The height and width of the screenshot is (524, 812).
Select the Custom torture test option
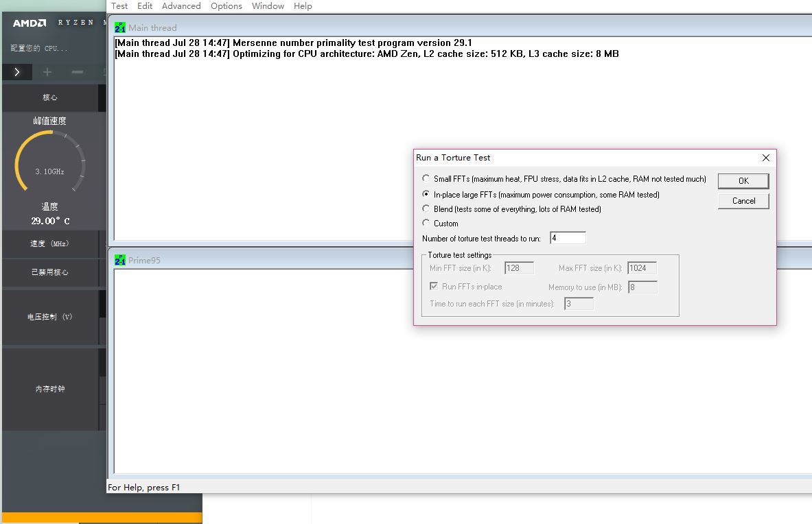click(426, 224)
